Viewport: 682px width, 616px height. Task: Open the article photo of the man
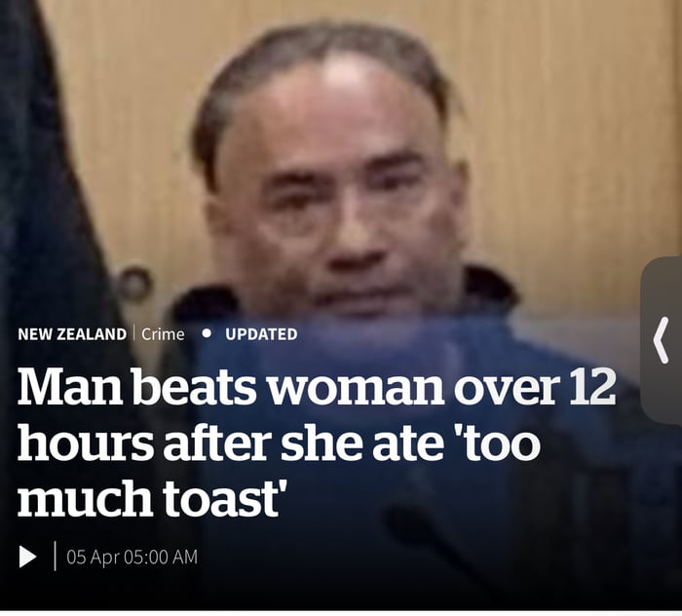point(339,174)
